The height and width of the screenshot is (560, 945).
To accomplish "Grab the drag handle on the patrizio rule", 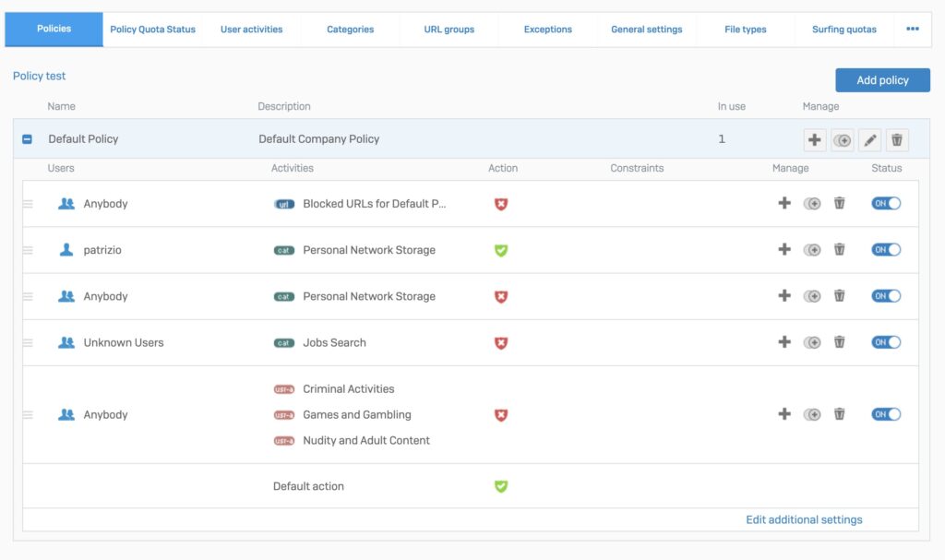I will click(29, 249).
